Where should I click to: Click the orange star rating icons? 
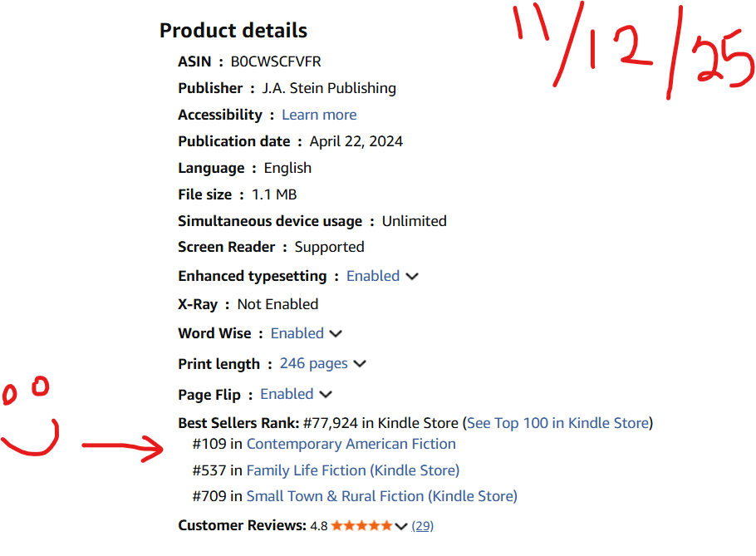pos(361,526)
